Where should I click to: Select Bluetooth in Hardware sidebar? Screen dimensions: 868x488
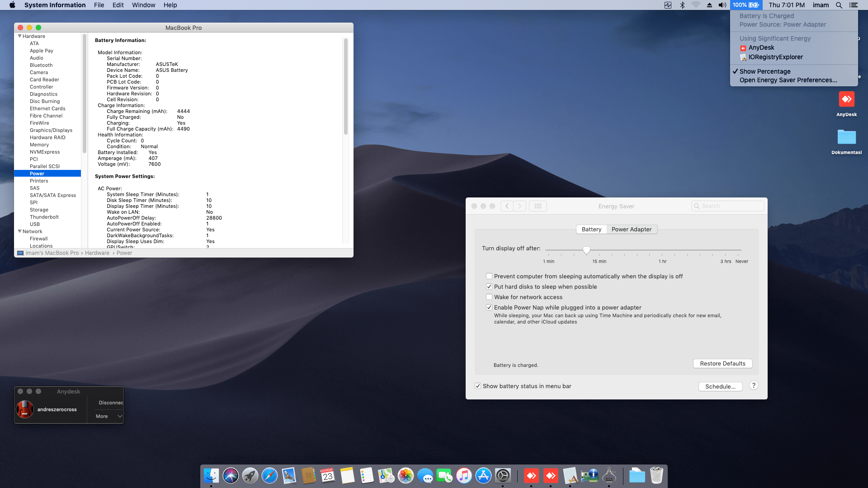pos(41,65)
